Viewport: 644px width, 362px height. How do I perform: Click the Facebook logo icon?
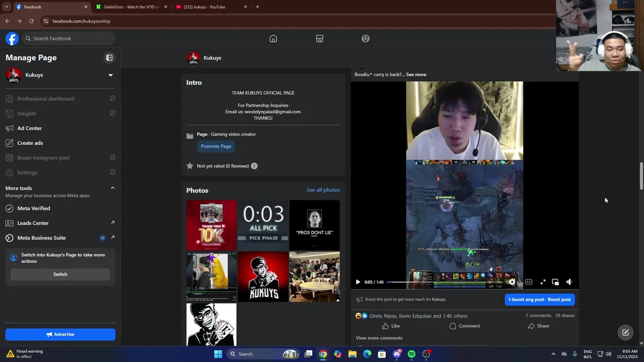12,38
